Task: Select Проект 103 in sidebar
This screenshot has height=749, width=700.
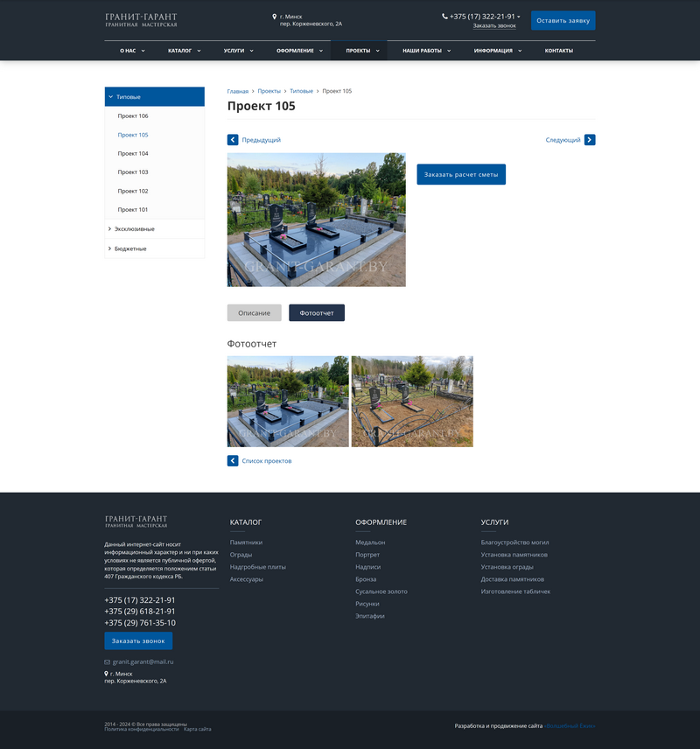Action: point(133,172)
